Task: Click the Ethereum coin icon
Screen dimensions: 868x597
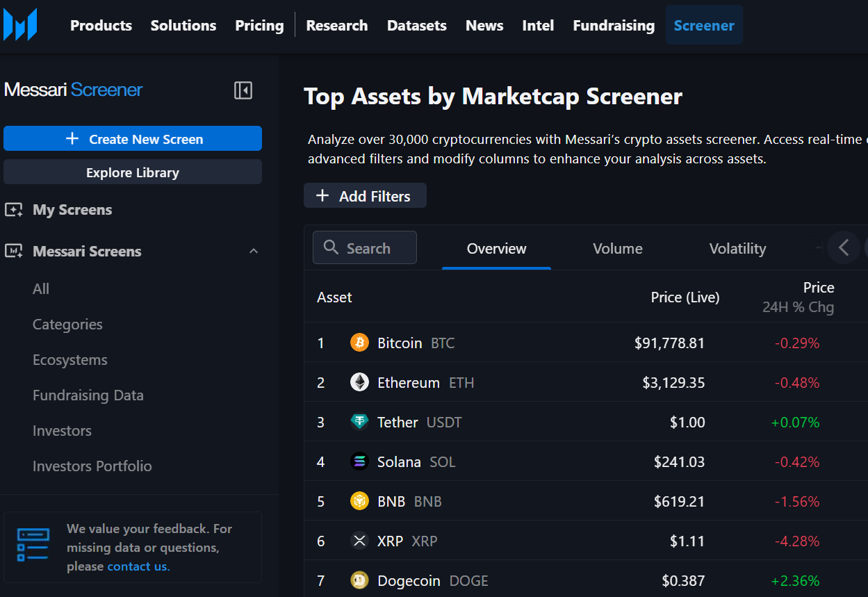Action: pos(359,382)
